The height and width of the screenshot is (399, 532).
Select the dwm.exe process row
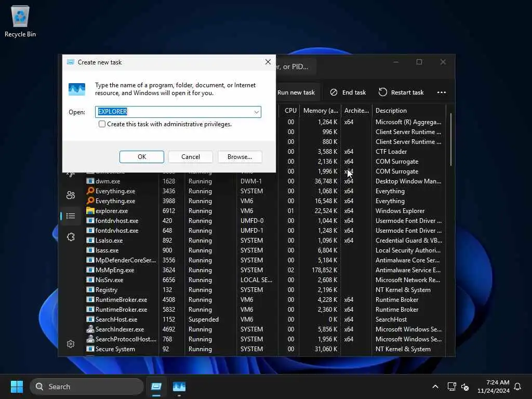tap(264, 181)
